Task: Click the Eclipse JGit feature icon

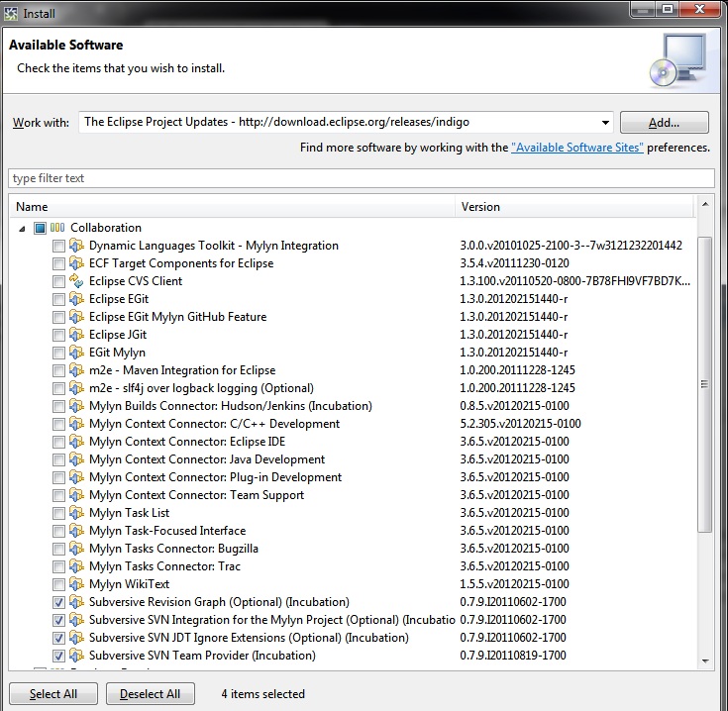Action: [76, 335]
